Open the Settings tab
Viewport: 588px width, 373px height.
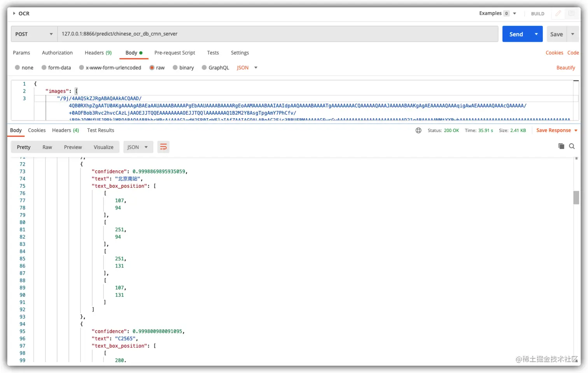tap(240, 53)
